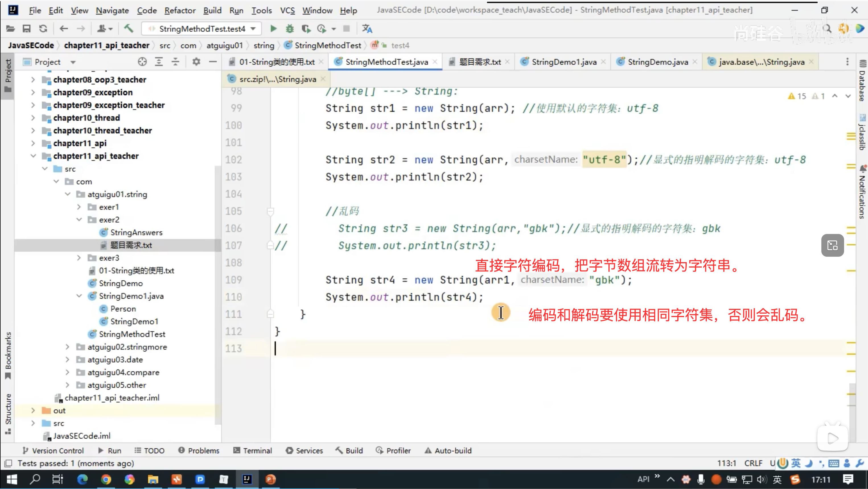Click the Build project hammer icon
Viewport: 868px width, 489px height.
(x=128, y=29)
